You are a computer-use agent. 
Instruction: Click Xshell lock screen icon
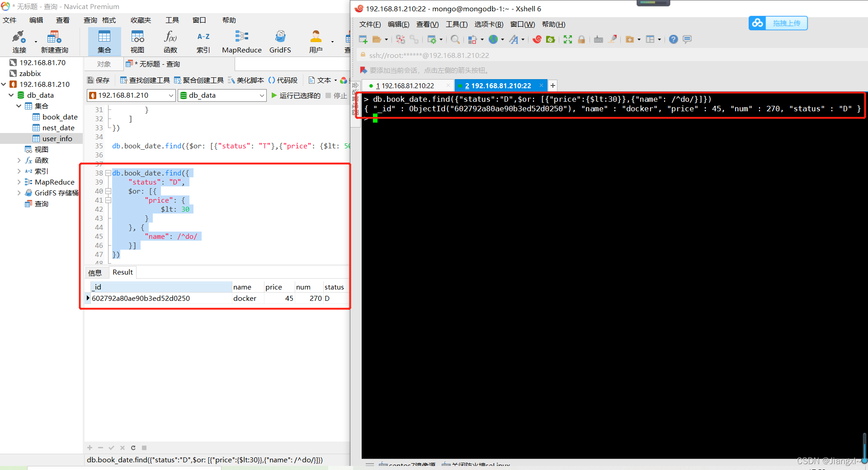click(581, 39)
